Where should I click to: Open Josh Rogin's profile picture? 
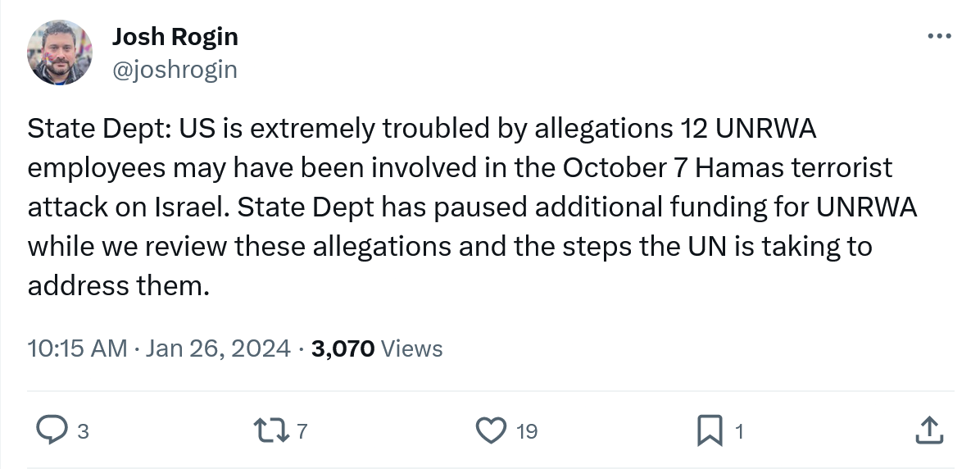click(60, 52)
